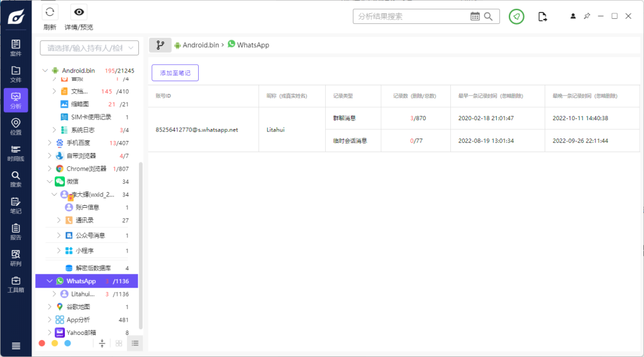Click the red color filter dot
Screen dimensions: 644x357
coord(42,343)
